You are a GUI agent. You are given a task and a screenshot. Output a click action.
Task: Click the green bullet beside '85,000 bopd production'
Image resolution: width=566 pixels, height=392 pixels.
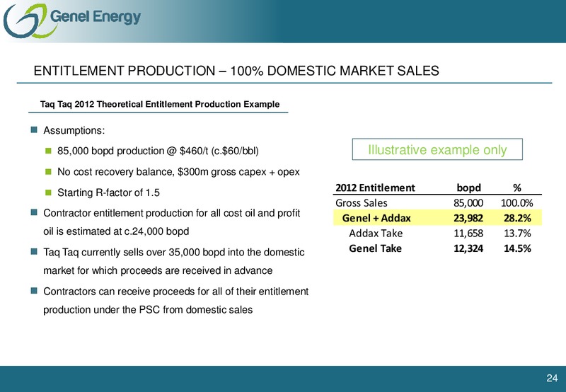tap(48, 151)
